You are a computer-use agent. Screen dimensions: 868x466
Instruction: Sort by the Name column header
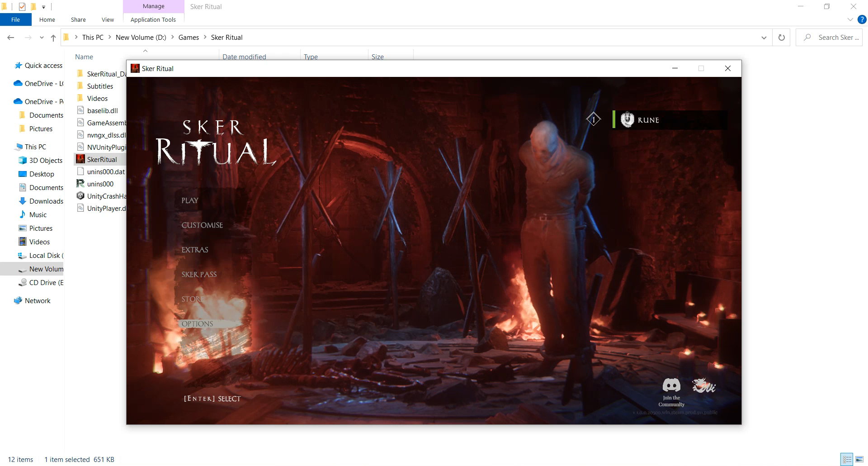pos(84,57)
